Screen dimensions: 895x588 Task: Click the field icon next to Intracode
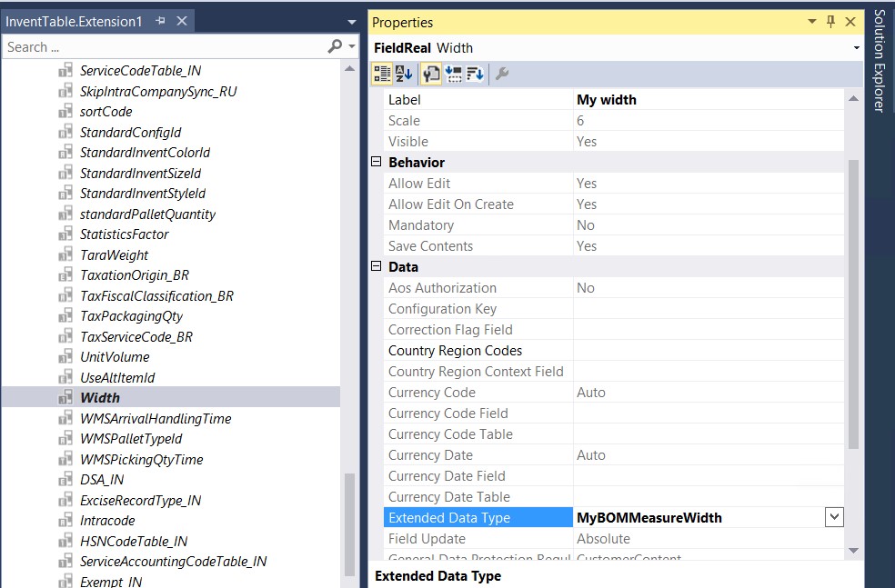pos(65,520)
